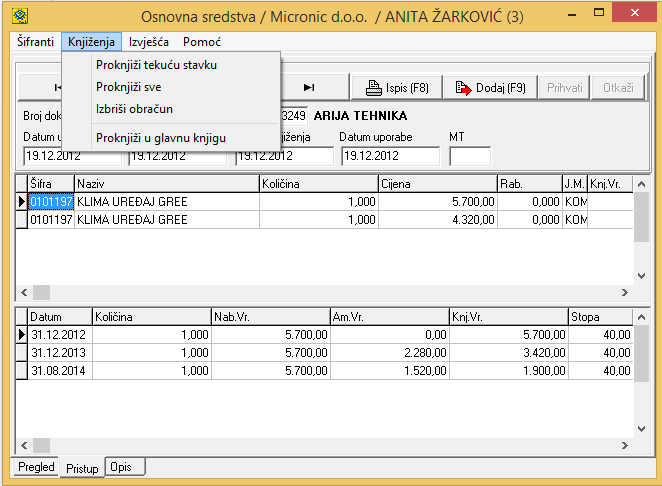
Task: Open the Pomoć menu
Action: tap(202, 42)
